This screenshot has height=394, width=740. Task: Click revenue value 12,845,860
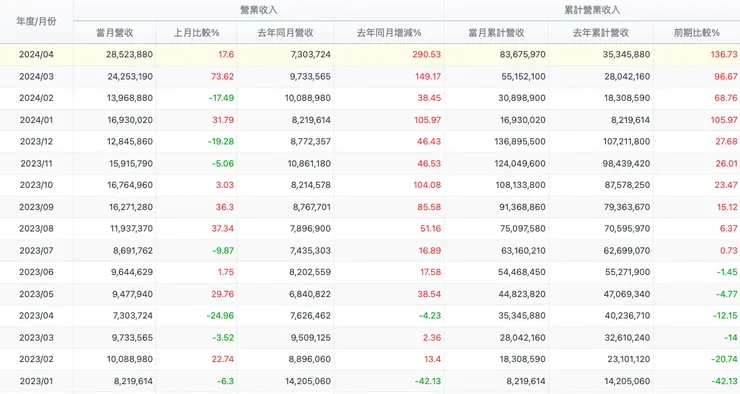(x=130, y=142)
